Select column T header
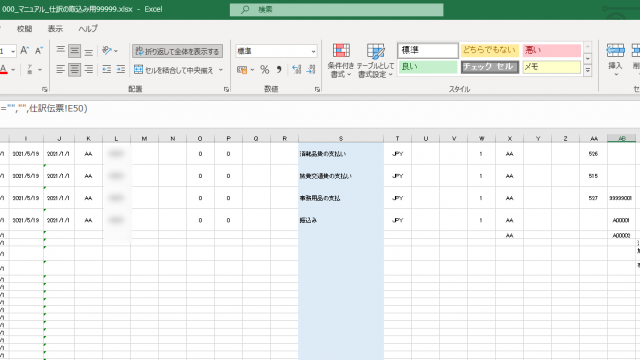Image resolution: width=640 pixels, height=360 pixels. tap(397, 139)
